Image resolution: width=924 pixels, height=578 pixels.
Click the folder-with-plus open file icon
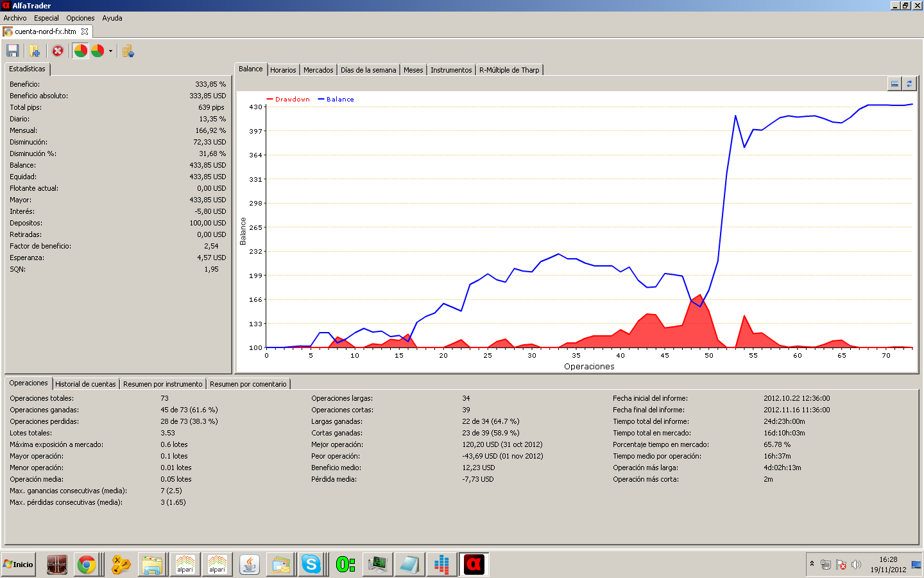click(x=34, y=51)
